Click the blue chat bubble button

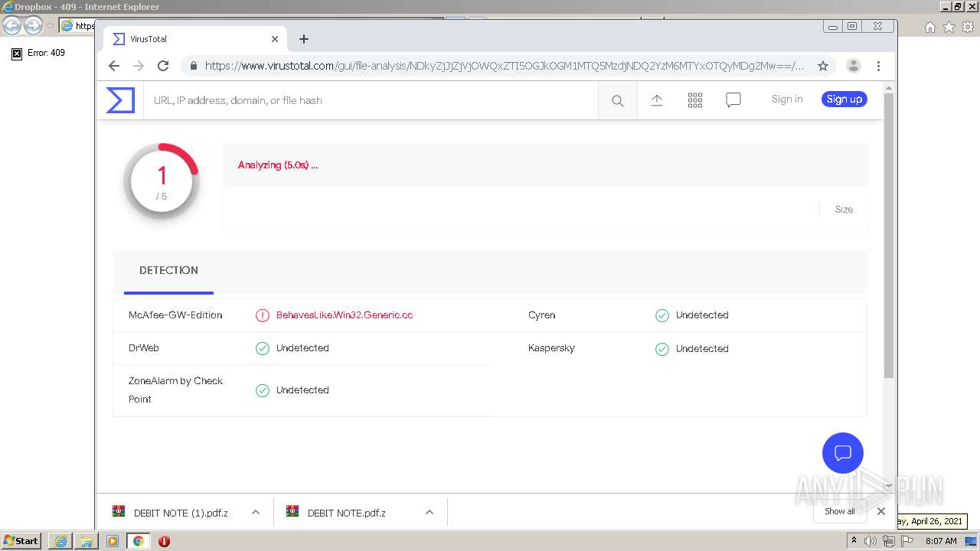click(x=843, y=453)
